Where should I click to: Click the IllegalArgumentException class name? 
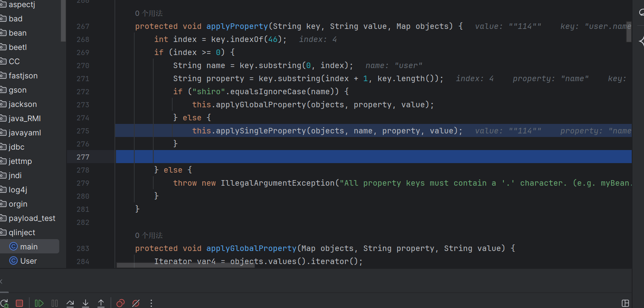click(278, 183)
